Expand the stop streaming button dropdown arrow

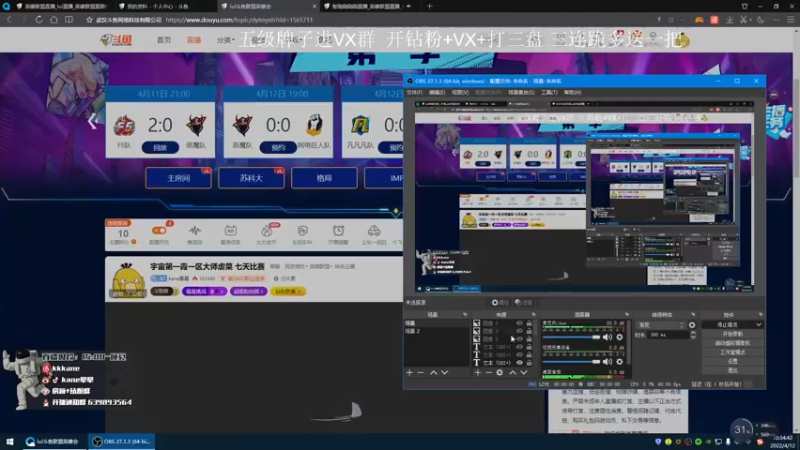[759, 325]
